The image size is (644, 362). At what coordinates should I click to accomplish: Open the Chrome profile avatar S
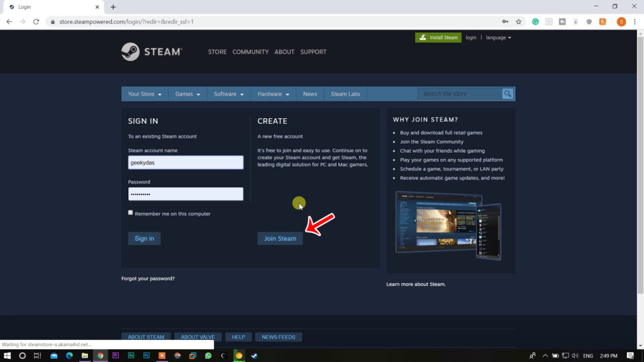(621, 22)
